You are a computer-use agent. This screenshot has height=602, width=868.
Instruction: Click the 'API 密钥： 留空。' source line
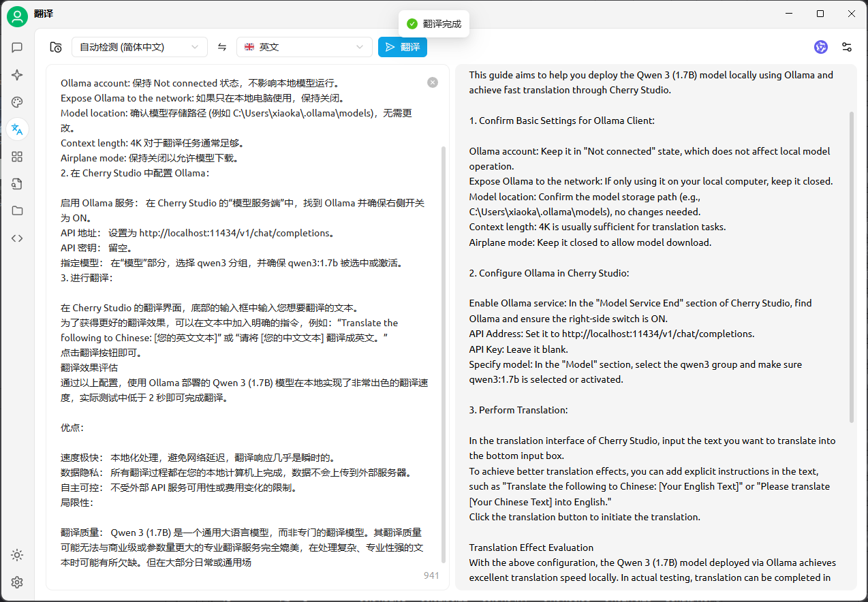(97, 248)
